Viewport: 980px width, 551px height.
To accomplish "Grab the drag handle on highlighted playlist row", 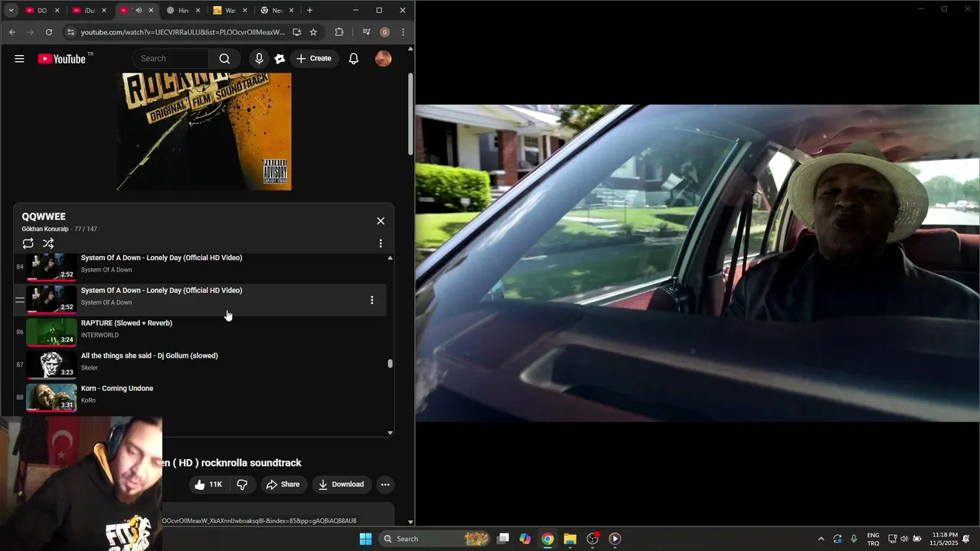I will pos(20,300).
